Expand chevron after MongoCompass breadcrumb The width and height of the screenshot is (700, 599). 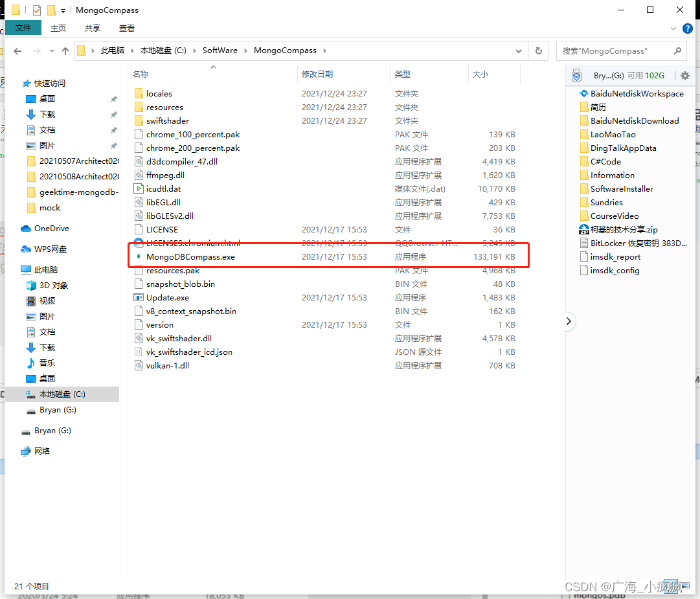click(324, 51)
